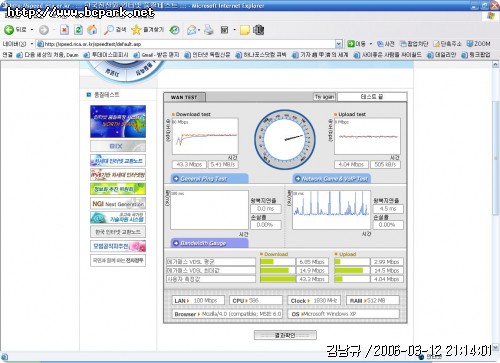
Task: Expand the dropdown arrow beside 이동
Action: 371,44
